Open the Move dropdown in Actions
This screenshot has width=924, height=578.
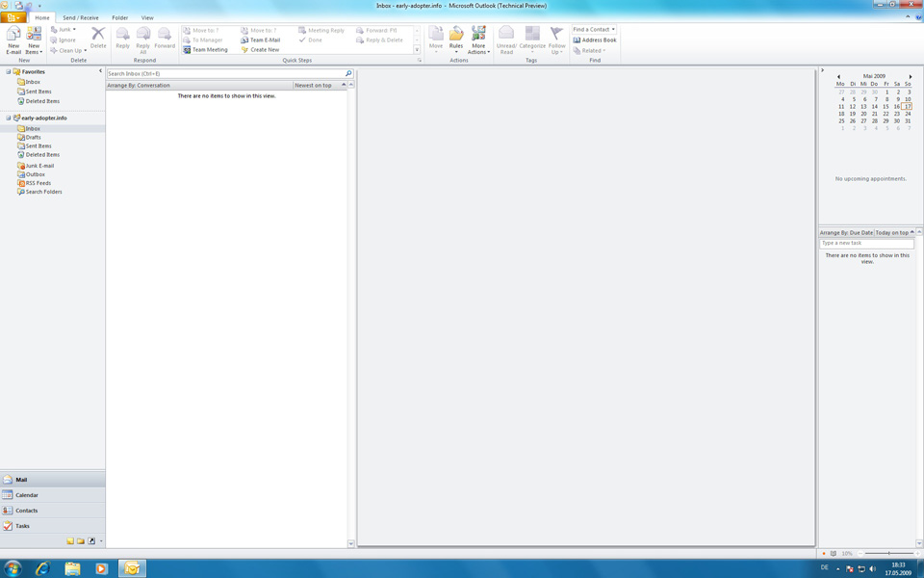[436, 40]
